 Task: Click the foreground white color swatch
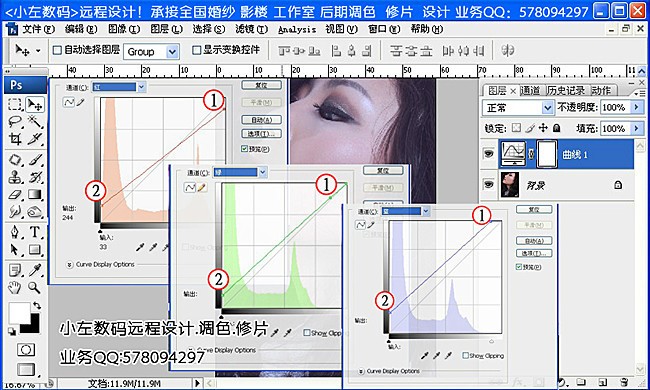coord(19,312)
